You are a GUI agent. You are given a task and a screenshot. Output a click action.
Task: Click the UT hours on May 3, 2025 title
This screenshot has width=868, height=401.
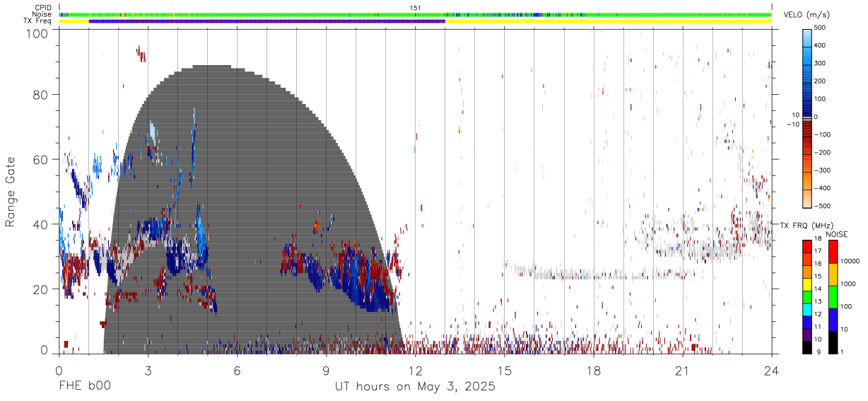click(415, 387)
